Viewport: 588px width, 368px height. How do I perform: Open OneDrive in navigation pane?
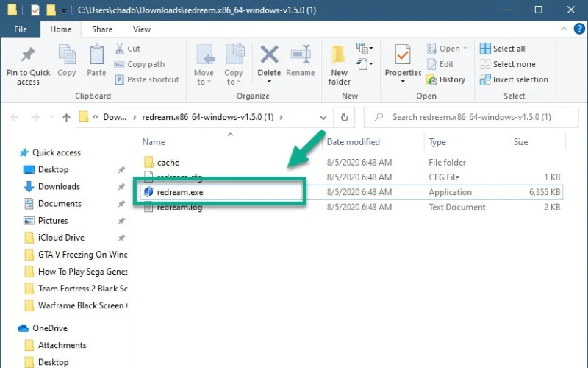[49, 328]
